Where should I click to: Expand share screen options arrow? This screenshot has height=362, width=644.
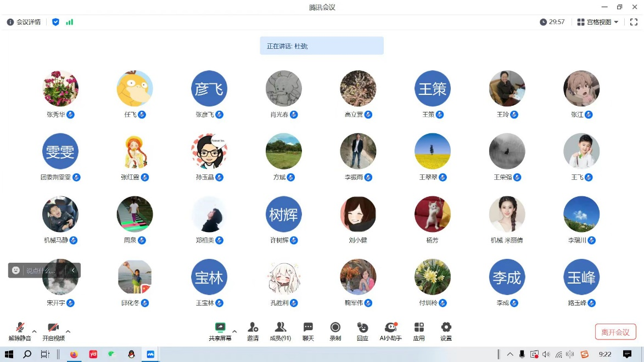(234, 331)
